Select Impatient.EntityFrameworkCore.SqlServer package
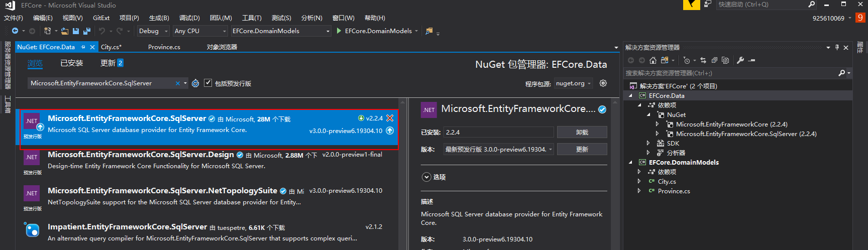 207,232
